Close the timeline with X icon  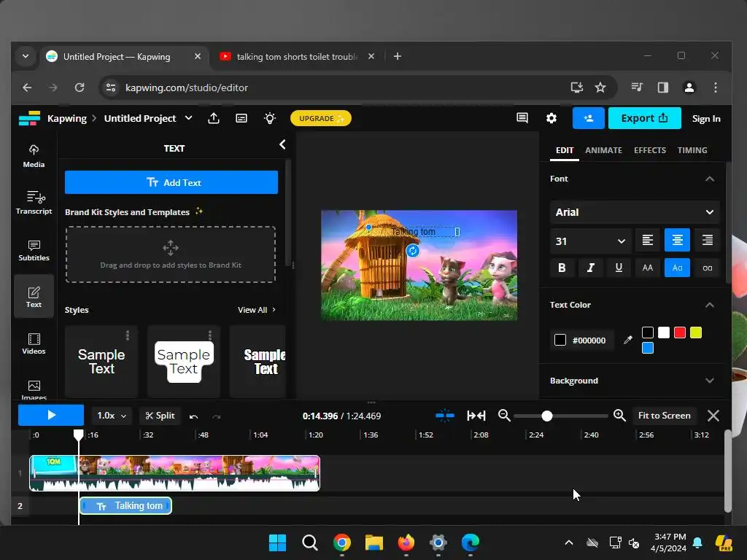(713, 416)
